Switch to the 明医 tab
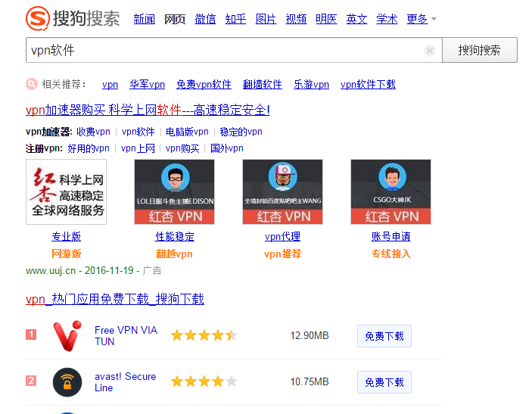 (326, 19)
